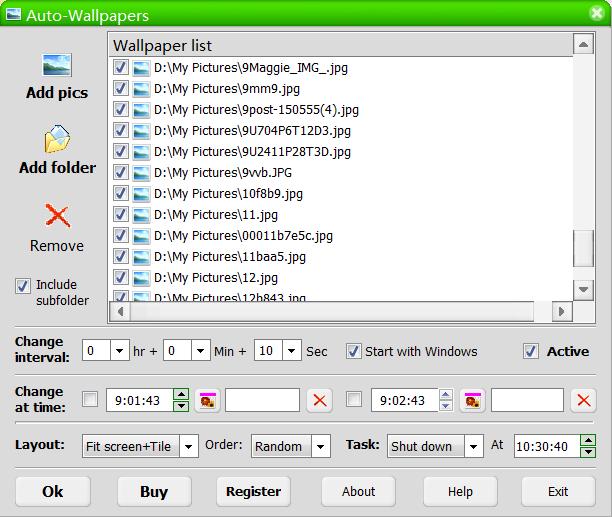Clear second change-at-time entry with red X
This screenshot has height=517, width=612.
click(x=583, y=400)
